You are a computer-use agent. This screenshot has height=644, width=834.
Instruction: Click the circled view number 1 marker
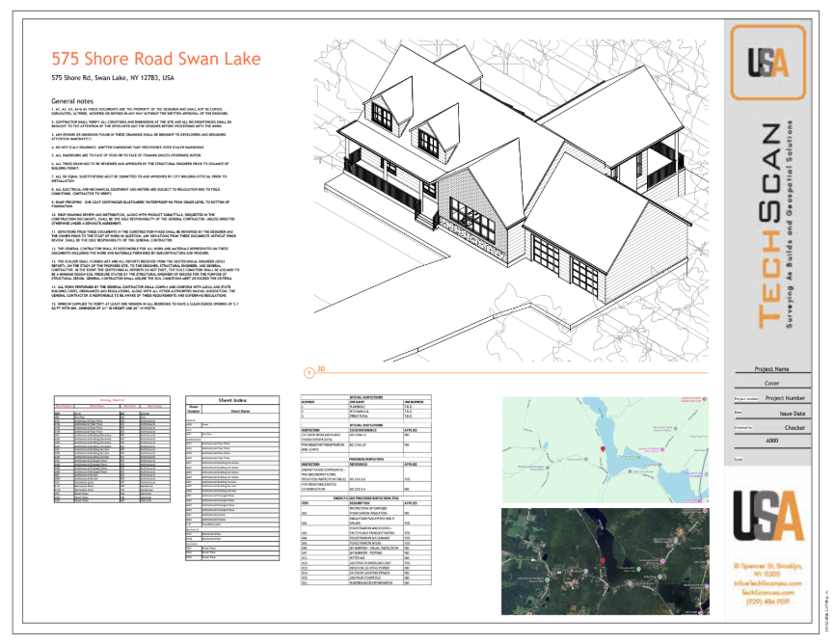click(x=309, y=371)
